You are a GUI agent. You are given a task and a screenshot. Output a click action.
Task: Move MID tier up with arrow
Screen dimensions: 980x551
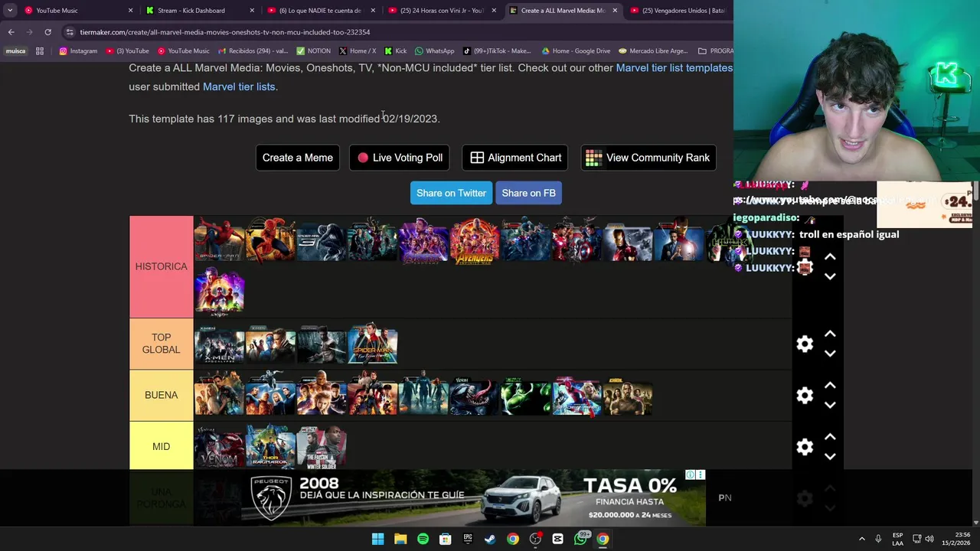(830, 437)
